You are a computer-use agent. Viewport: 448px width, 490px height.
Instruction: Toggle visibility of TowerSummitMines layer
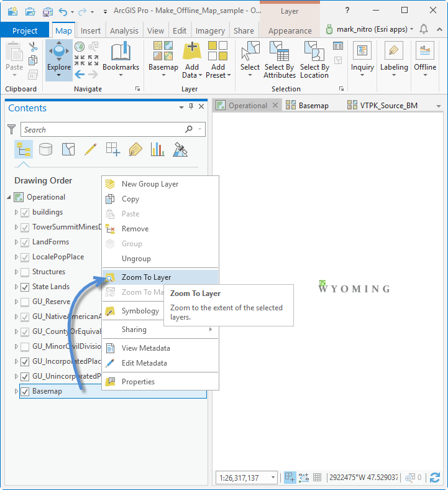25,228
